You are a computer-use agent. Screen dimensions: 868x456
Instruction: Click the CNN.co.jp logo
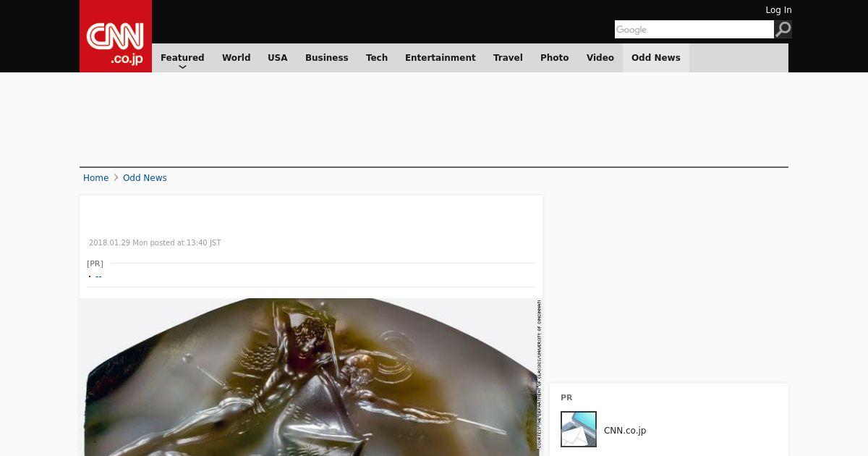point(116,36)
